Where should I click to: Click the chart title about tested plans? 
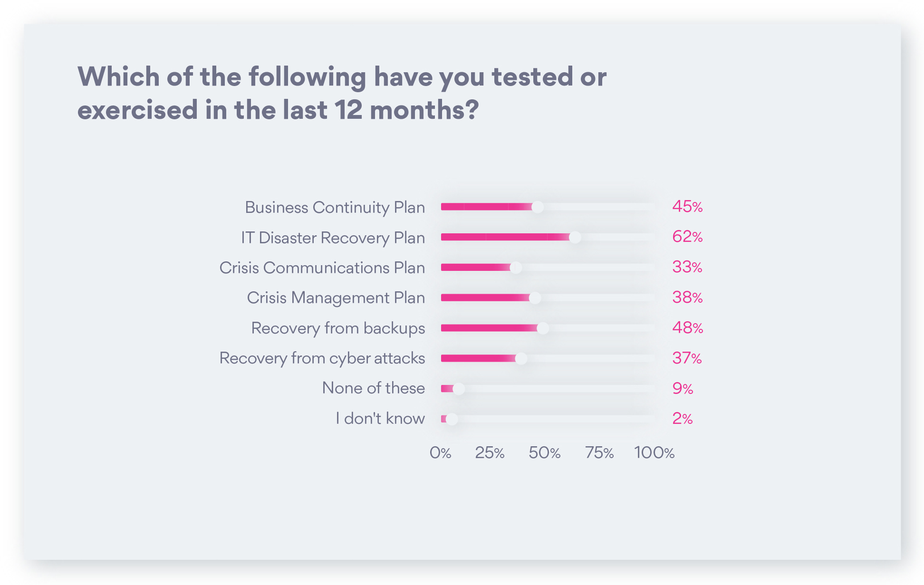click(342, 93)
